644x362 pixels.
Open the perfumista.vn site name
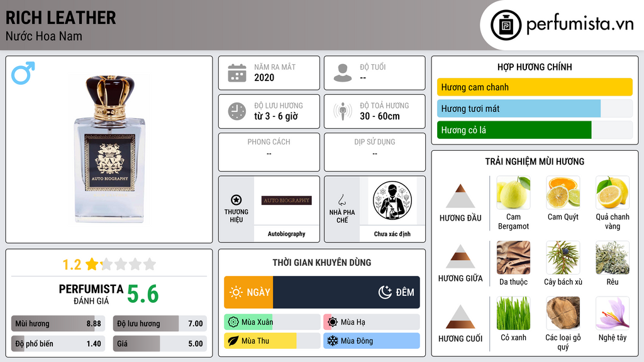[x=580, y=25]
